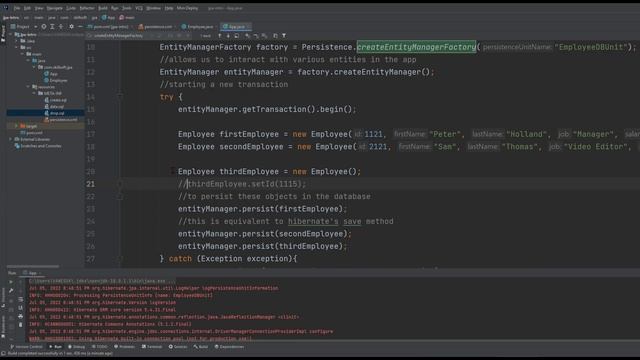The height and width of the screenshot is (360, 640).
Task: Collapse the resources folder in tree
Action: [x=29, y=87]
